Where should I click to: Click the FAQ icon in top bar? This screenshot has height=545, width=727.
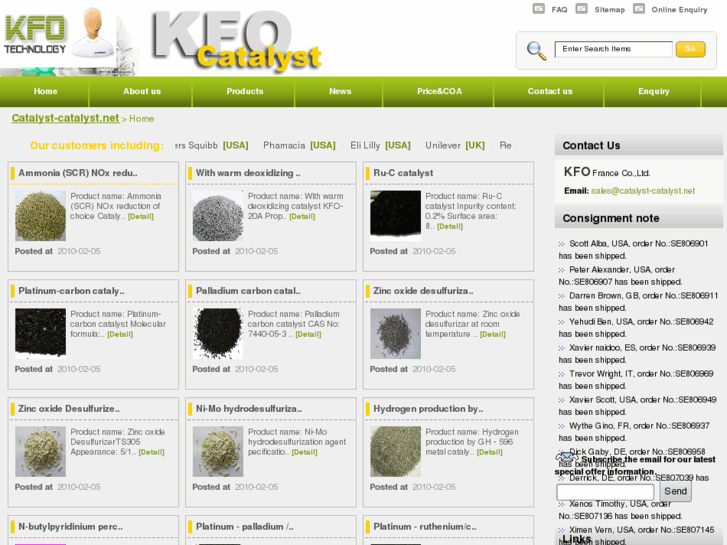538,9
